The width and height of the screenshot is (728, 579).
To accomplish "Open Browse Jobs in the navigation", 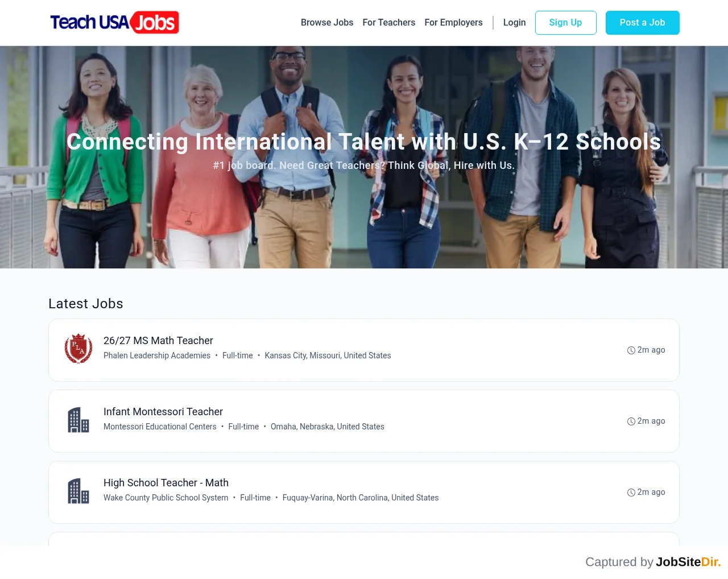I will click(327, 23).
